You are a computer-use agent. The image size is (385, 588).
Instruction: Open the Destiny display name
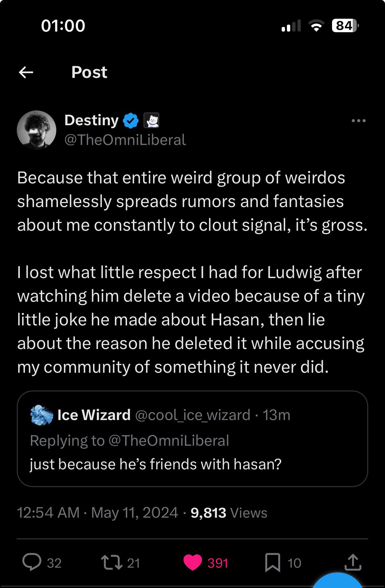tap(91, 120)
